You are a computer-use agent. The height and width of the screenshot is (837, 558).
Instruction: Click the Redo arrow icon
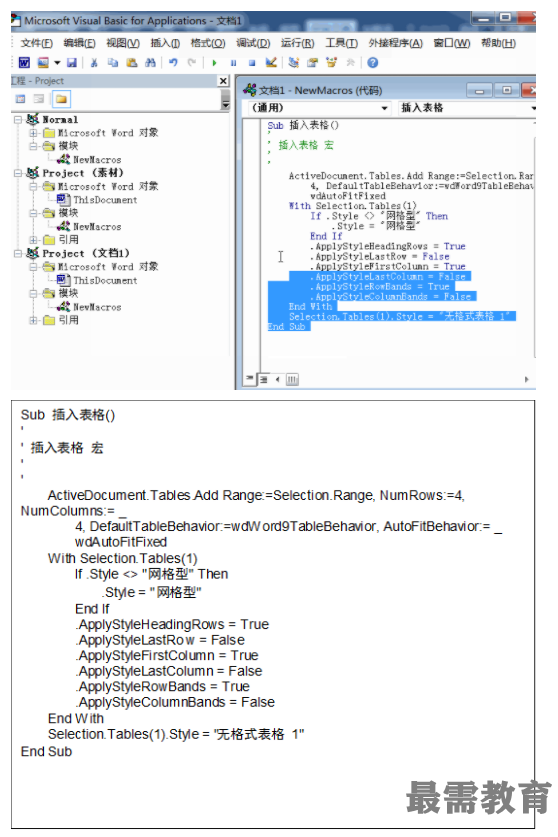[x=192, y=62]
